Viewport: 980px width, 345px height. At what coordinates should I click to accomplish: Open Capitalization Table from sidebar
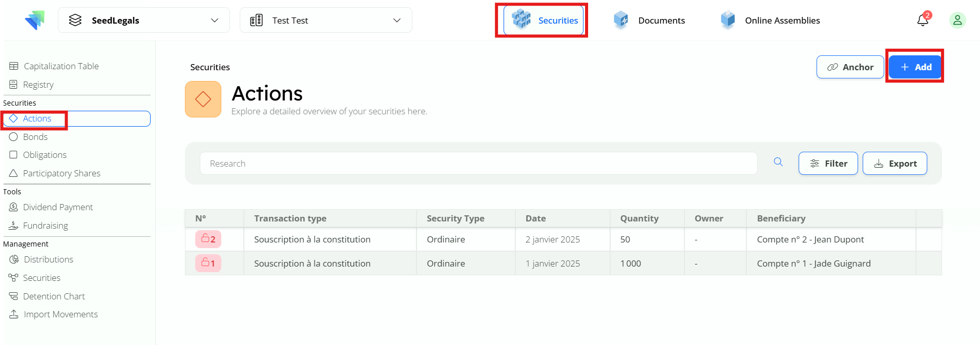tap(61, 66)
